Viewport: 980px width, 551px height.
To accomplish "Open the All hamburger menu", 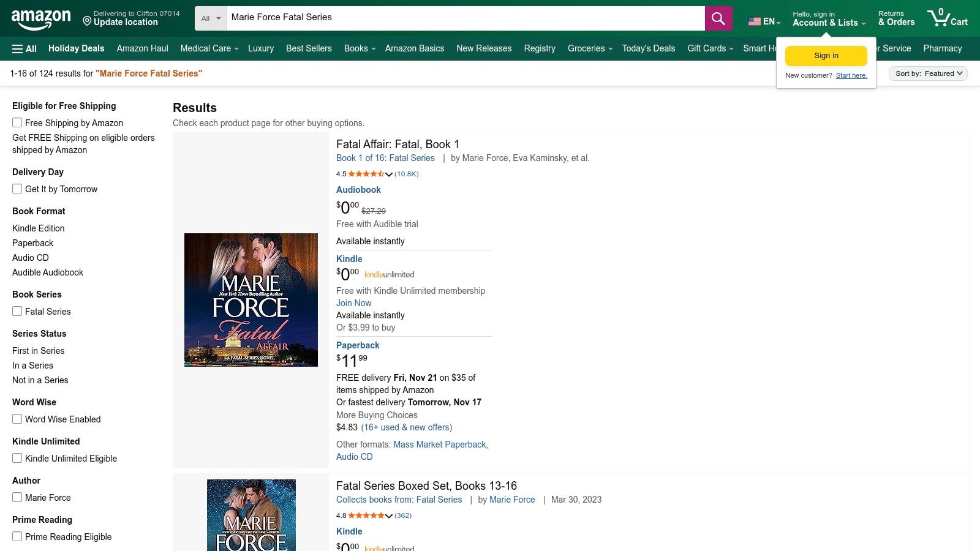I will 23,48.
